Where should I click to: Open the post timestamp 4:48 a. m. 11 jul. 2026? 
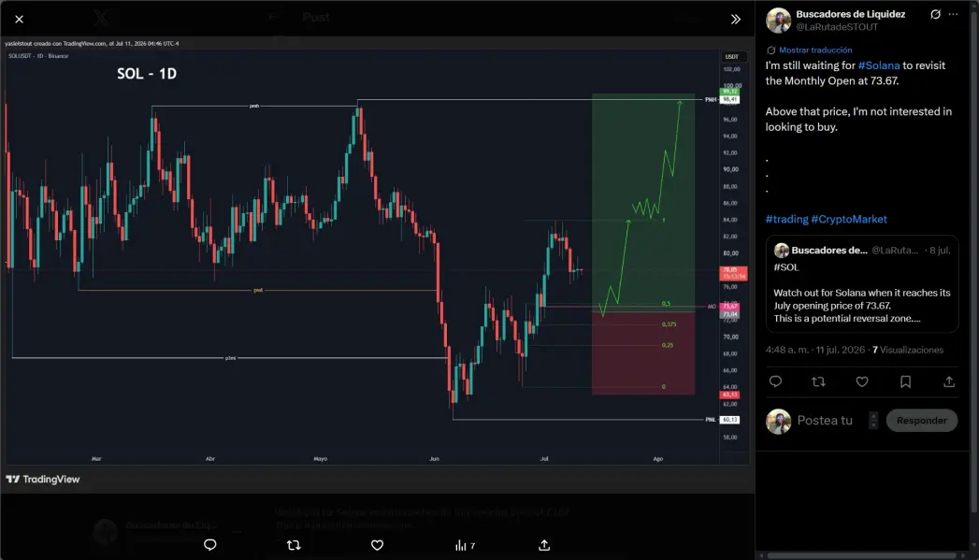814,350
